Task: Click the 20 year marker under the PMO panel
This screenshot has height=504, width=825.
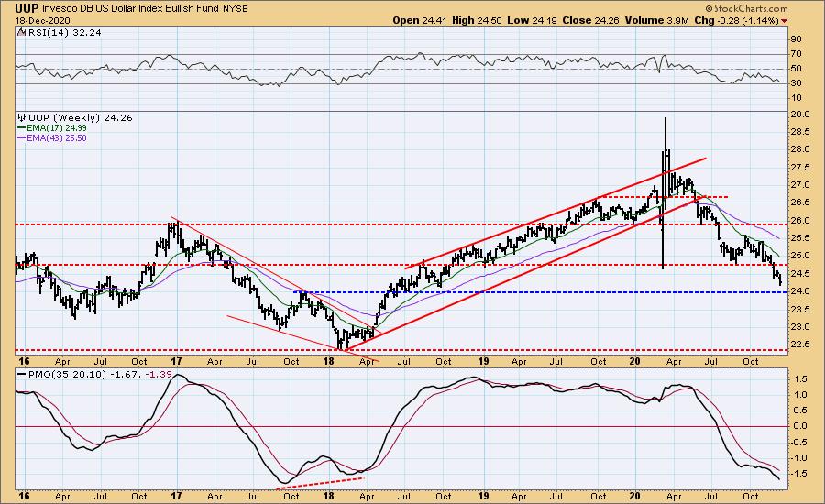Action: 635,496
